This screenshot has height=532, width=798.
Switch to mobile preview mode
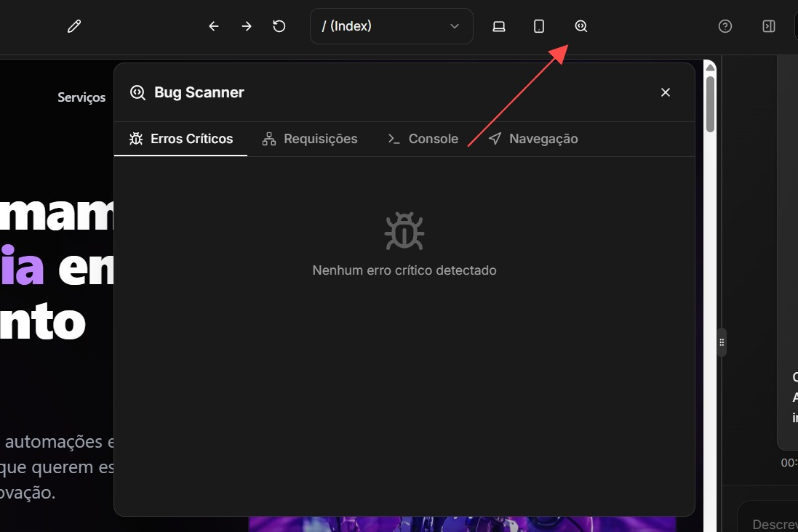pos(538,25)
